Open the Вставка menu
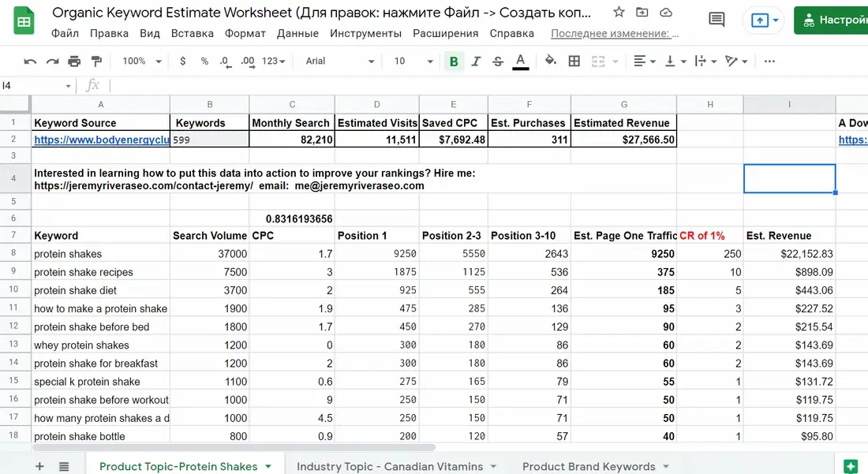The image size is (868, 474). click(x=192, y=33)
